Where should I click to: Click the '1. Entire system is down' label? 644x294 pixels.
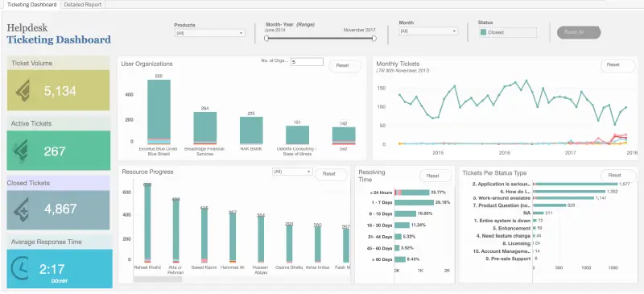click(502, 221)
